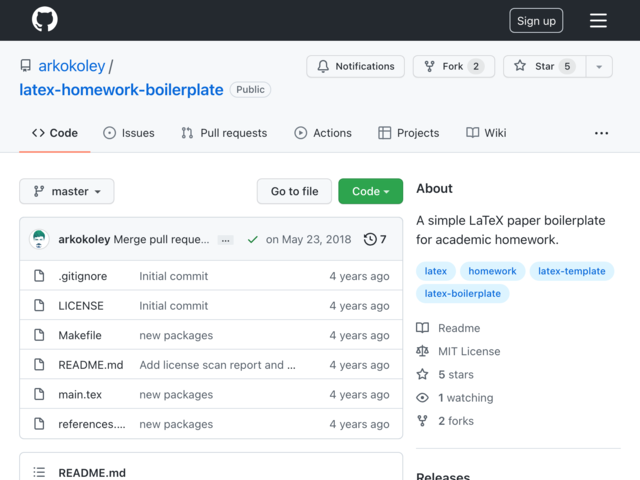Click the file icon beside README.md row
Screen dimensions: 640x480
(x=39, y=364)
